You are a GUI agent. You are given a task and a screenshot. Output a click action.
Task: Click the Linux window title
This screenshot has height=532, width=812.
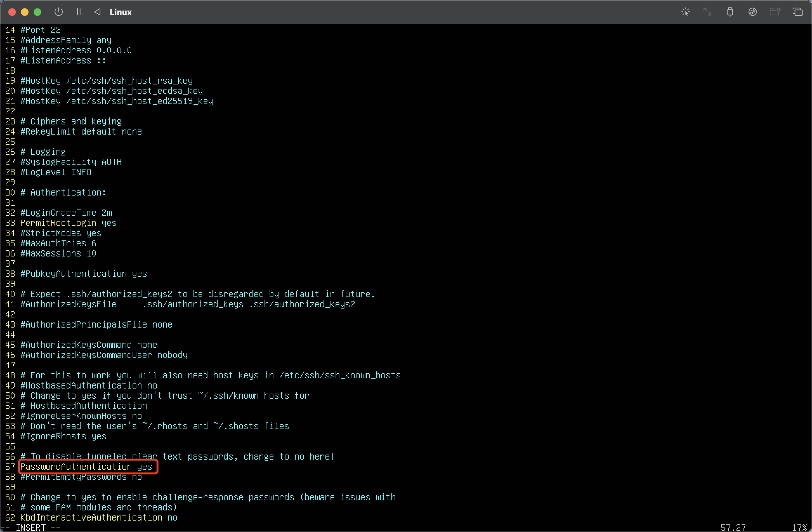[121, 12]
